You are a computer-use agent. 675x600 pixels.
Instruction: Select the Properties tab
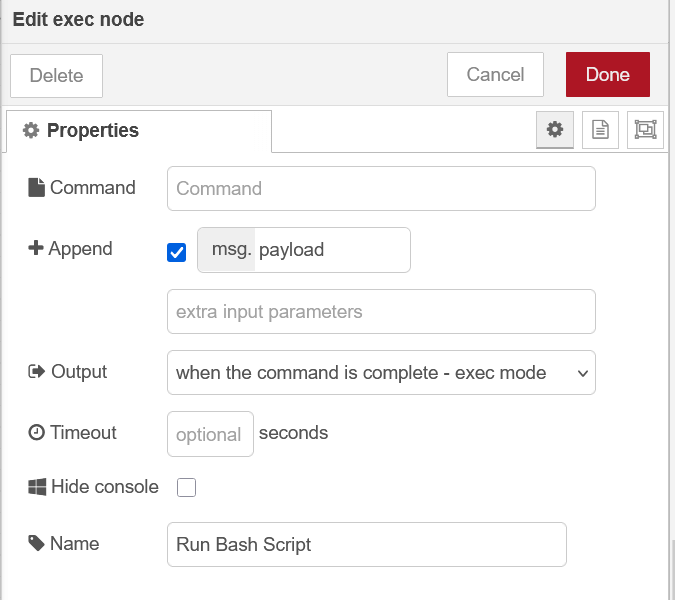(x=139, y=131)
